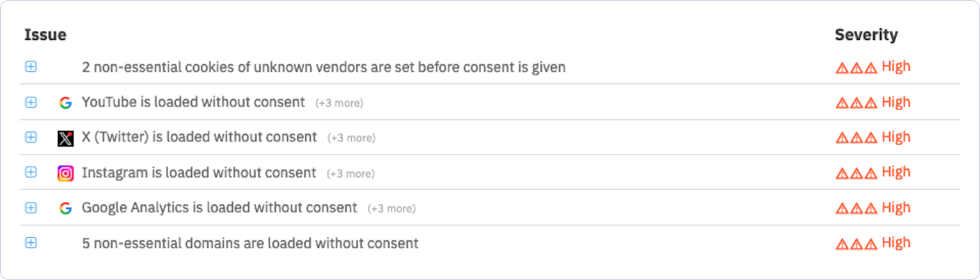This screenshot has width=980, height=280.
Task: Sort by the Severity column header
Action: [865, 35]
